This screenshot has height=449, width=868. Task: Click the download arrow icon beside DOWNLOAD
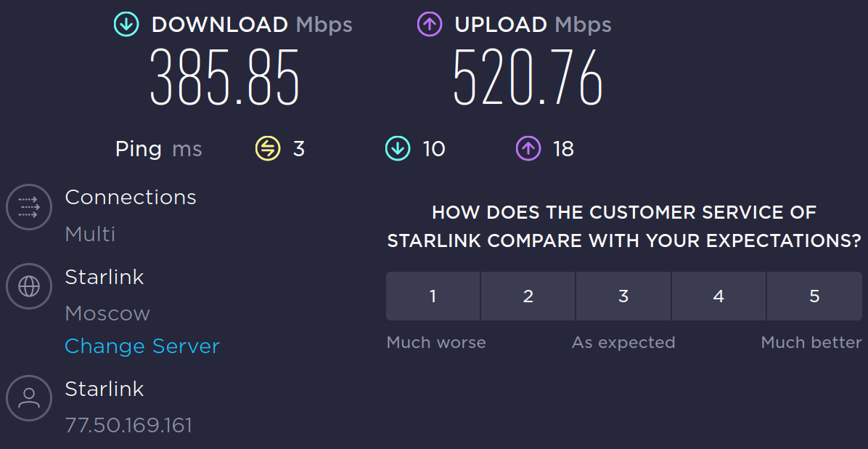coord(126,24)
